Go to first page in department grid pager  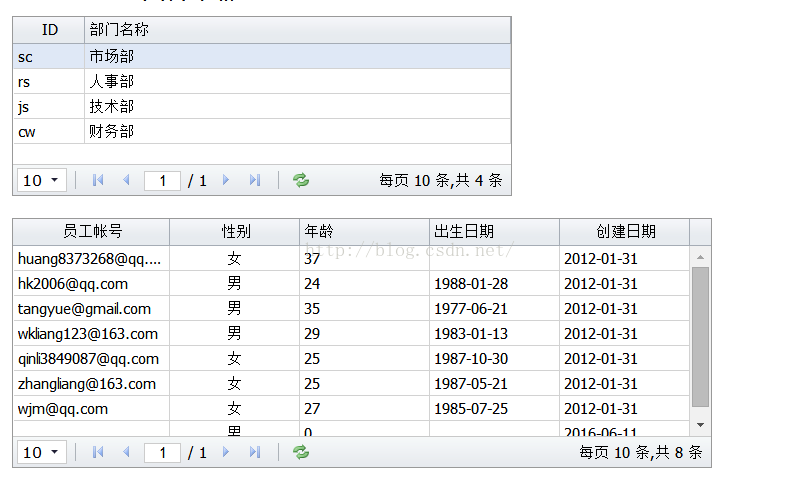pos(98,180)
